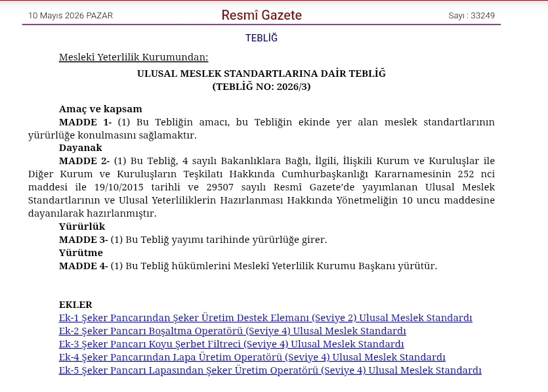
Task: Click the date 10 Mayıs 2026 PAZAR
Action: (x=71, y=16)
